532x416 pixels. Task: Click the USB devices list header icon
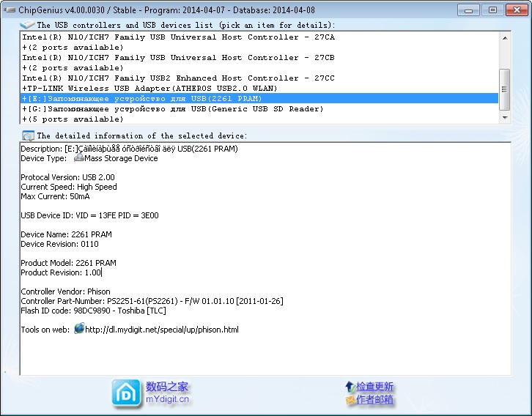(x=28, y=25)
